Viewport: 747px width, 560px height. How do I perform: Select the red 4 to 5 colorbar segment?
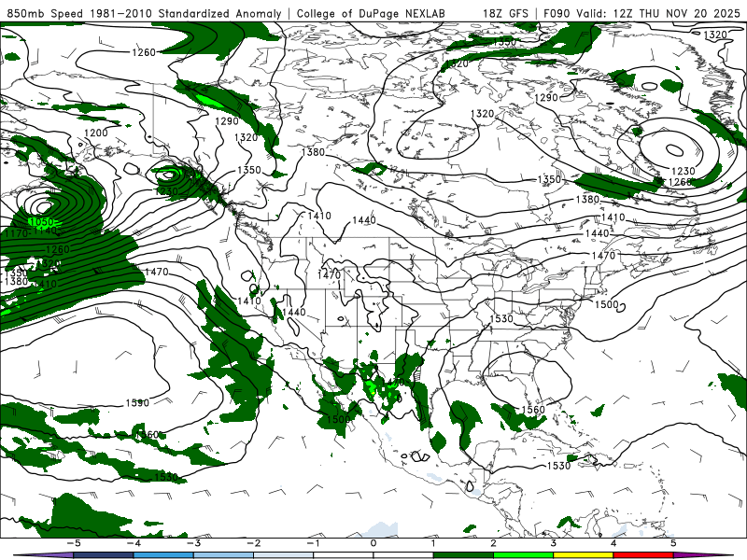643,555
